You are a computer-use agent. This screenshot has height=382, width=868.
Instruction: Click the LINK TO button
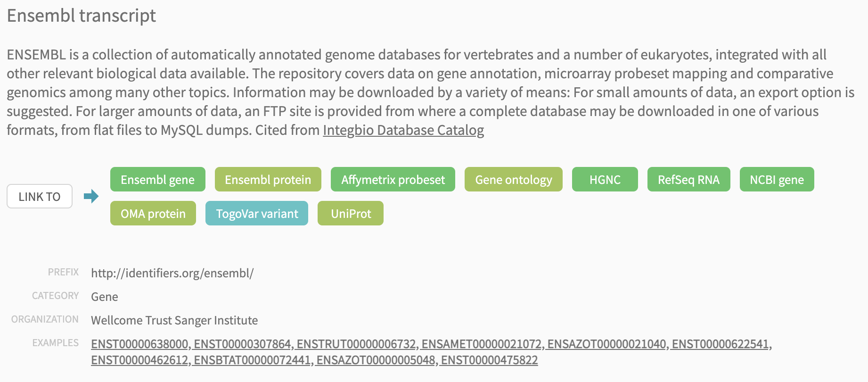40,196
